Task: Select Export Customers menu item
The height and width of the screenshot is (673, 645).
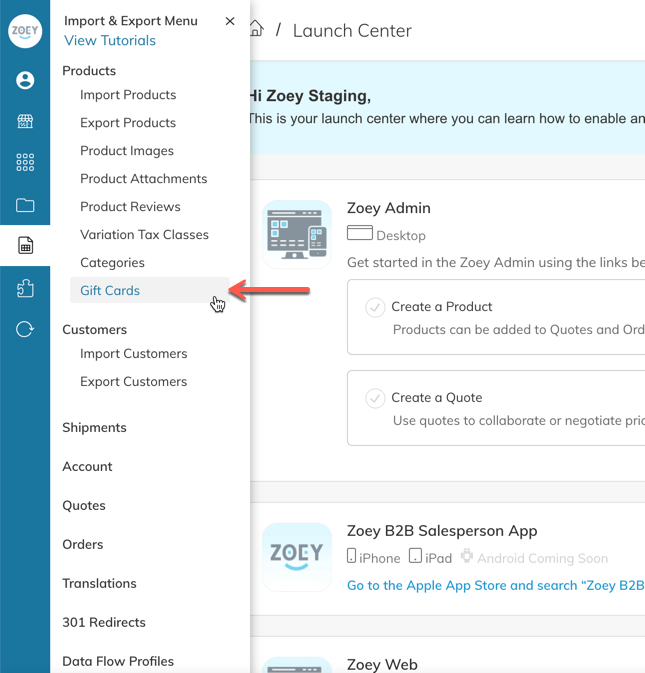Action: click(133, 382)
